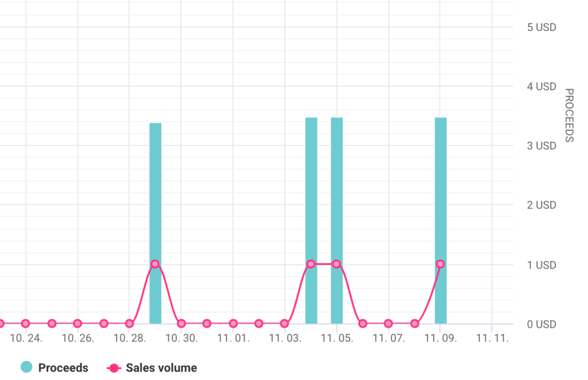This screenshot has width=588, height=380.
Task: Hide the Sales volume series via legend
Action: 113,367
